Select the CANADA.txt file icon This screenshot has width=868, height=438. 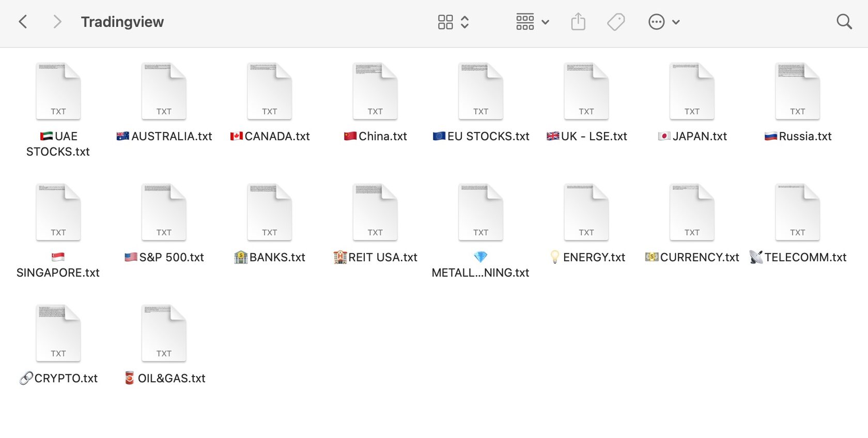click(x=270, y=91)
